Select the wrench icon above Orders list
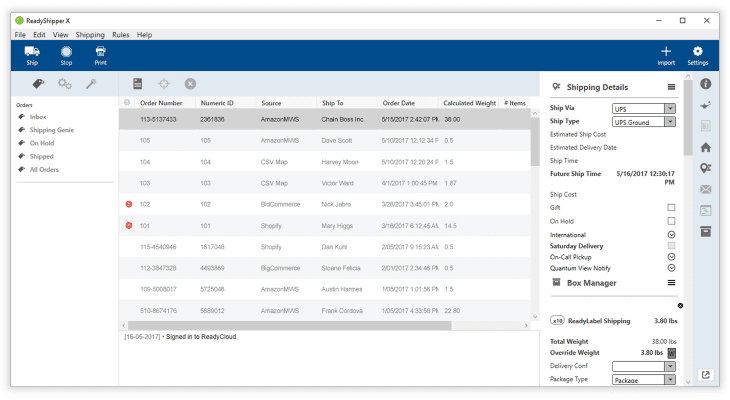The height and width of the screenshot is (400, 730). tap(91, 84)
